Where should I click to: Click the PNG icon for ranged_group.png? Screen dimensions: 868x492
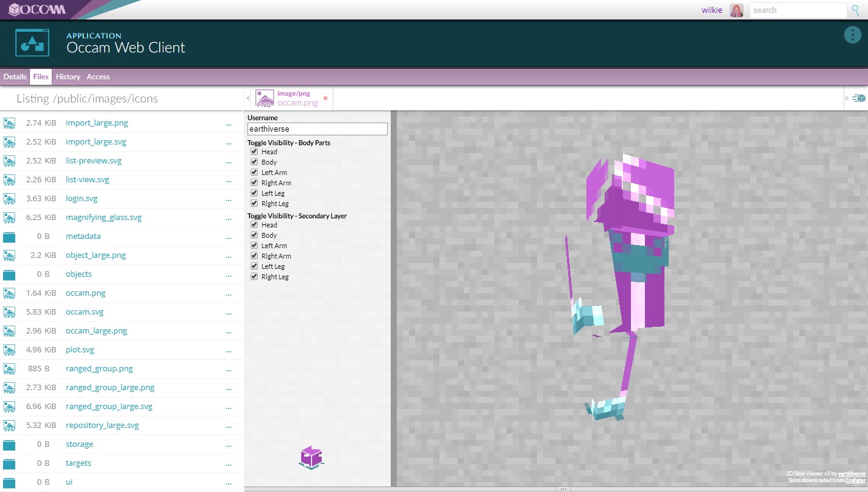click(9, 369)
